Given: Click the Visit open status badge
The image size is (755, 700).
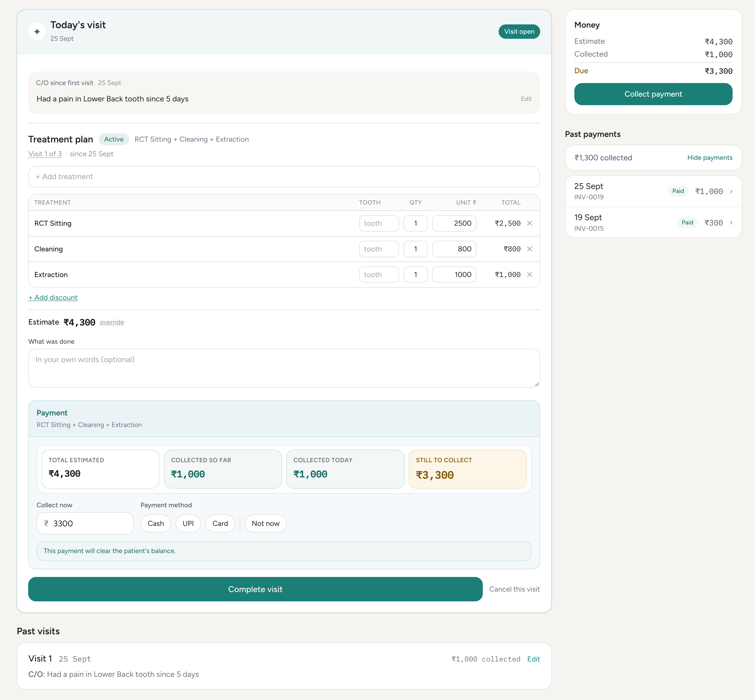Looking at the screenshot, I should tap(519, 31).
